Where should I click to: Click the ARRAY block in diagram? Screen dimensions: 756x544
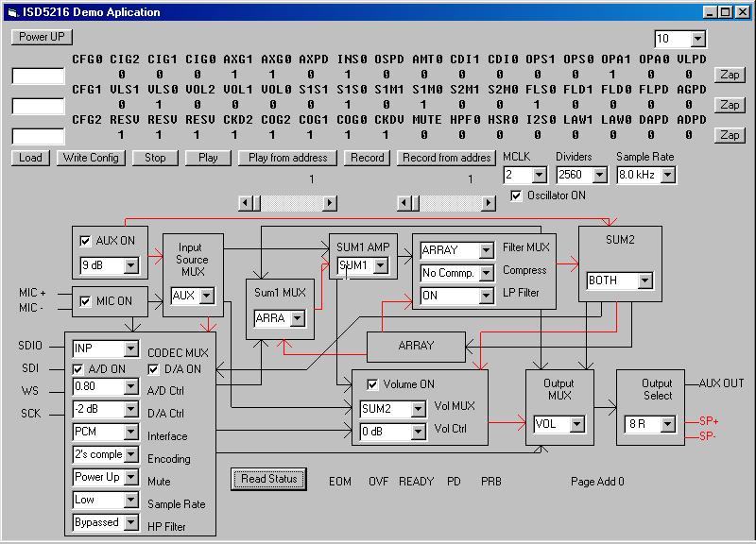coord(416,347)
